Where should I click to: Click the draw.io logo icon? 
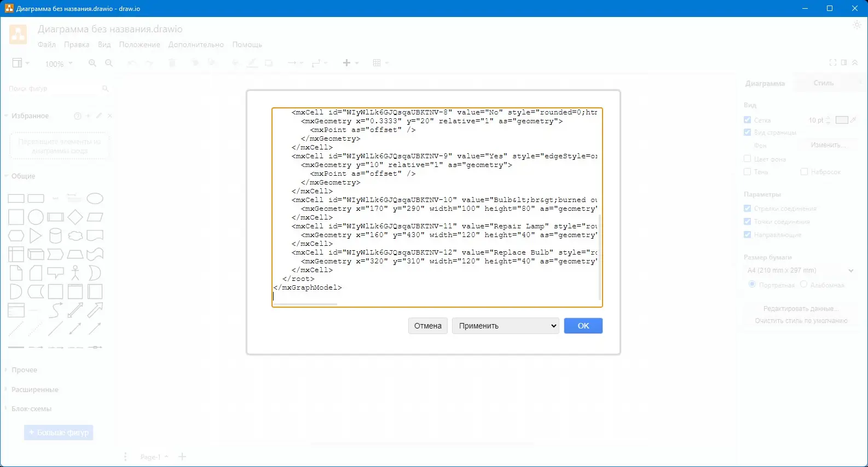pos(18,34)
